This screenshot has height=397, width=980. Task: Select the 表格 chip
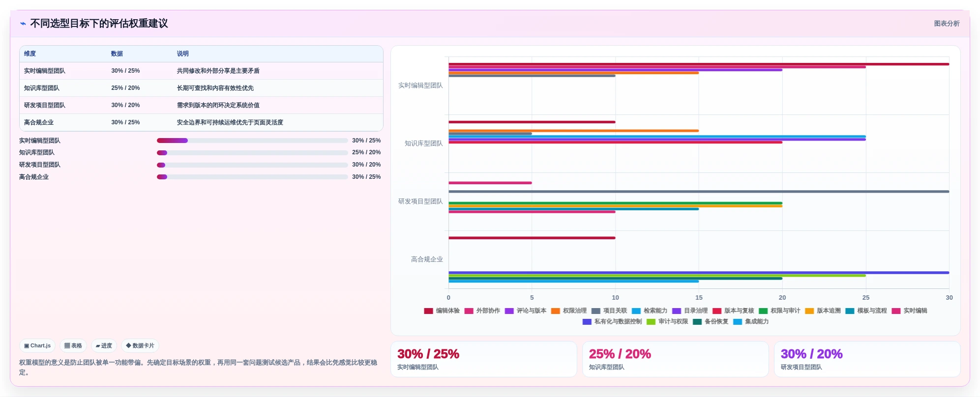click(73, 346)
